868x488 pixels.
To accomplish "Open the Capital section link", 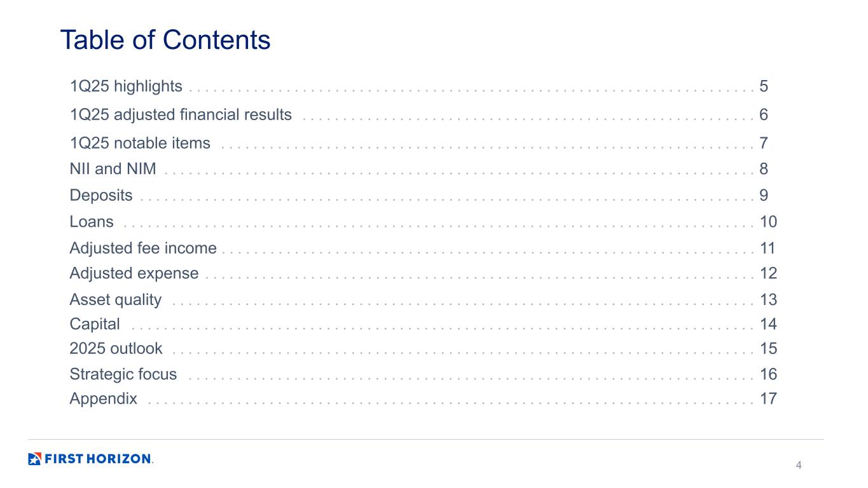I will 95,324.
